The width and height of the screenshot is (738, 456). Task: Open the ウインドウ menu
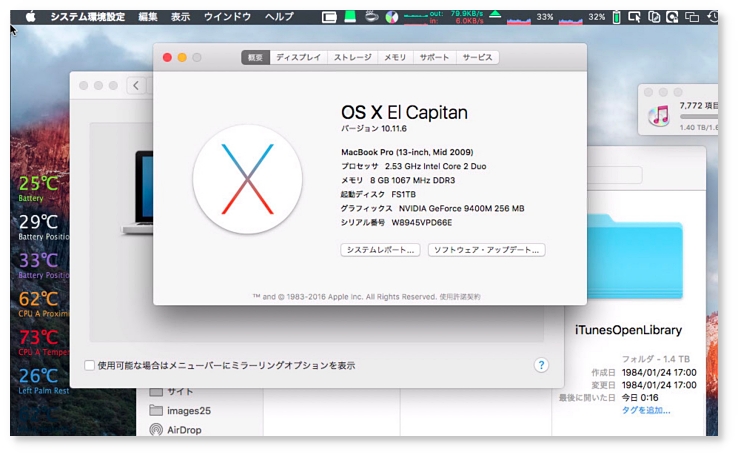(x=228, y=17)
